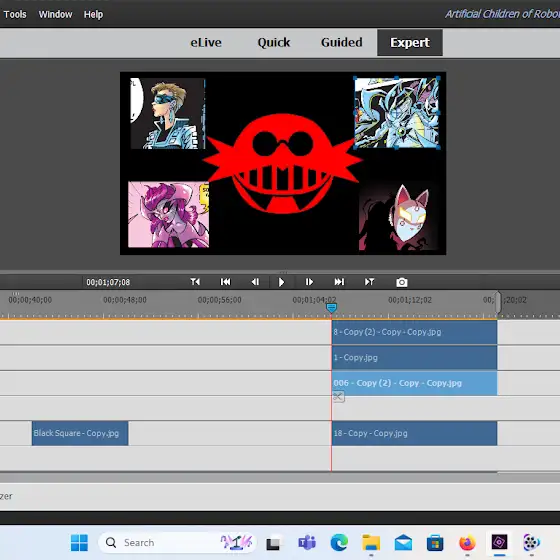The width and height of the screenshot is (560, 560).
Task: Click the timecode 00;01;07;08 field
Action: click(108, 282)
